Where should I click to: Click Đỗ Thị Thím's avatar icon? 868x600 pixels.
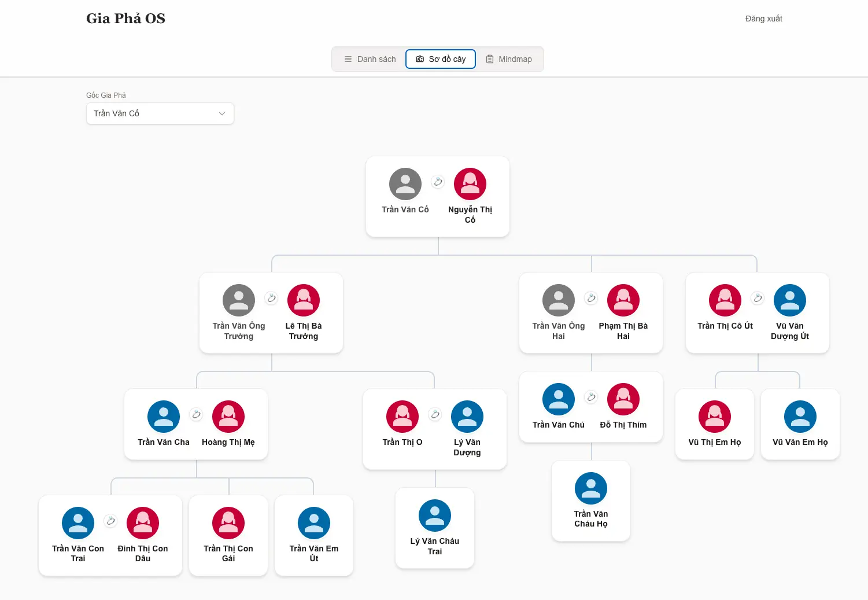[623, 399]
